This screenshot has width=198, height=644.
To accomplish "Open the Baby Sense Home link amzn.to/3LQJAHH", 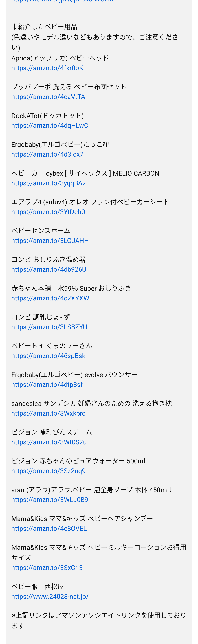I will coord(50,241).
